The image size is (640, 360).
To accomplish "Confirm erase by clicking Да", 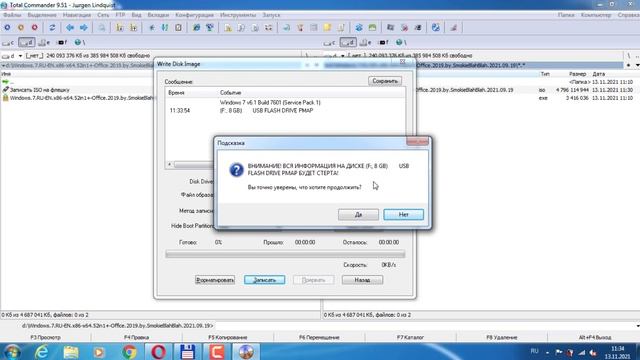I will (358, 215).
